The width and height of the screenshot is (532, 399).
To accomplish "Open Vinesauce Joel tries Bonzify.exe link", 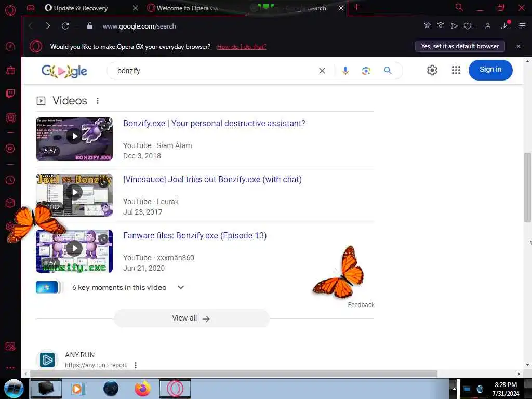I will (x=212, y=179).
